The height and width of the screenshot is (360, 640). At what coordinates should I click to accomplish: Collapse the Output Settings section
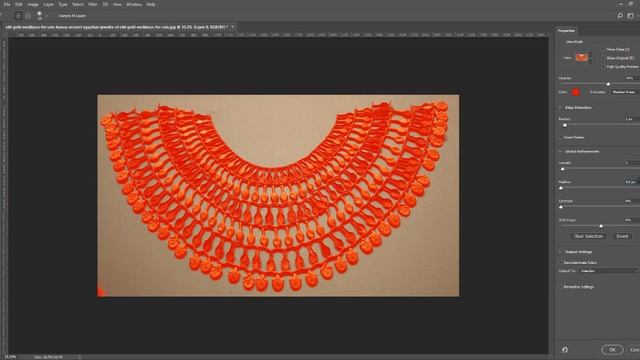(x=560, y=252)
